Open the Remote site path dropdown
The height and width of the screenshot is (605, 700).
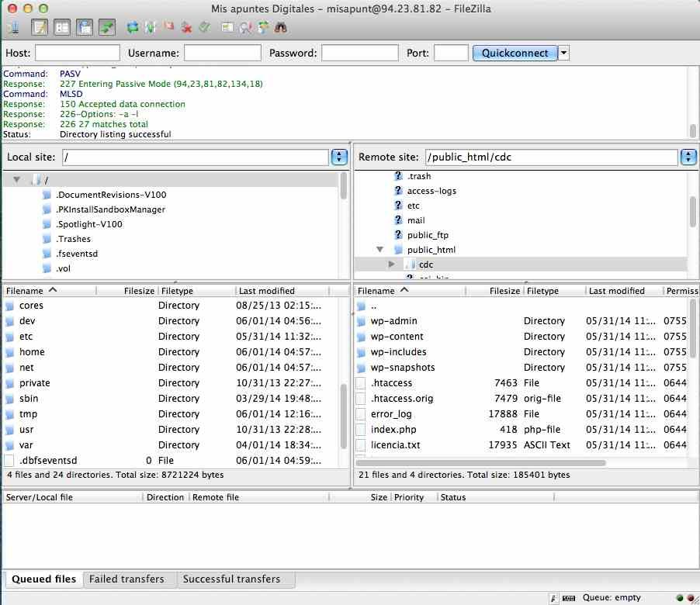[x=689, y=157]
